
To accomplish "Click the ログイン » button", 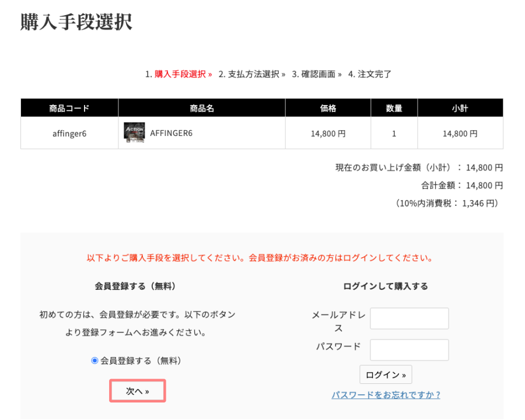I will coord(386,374).
